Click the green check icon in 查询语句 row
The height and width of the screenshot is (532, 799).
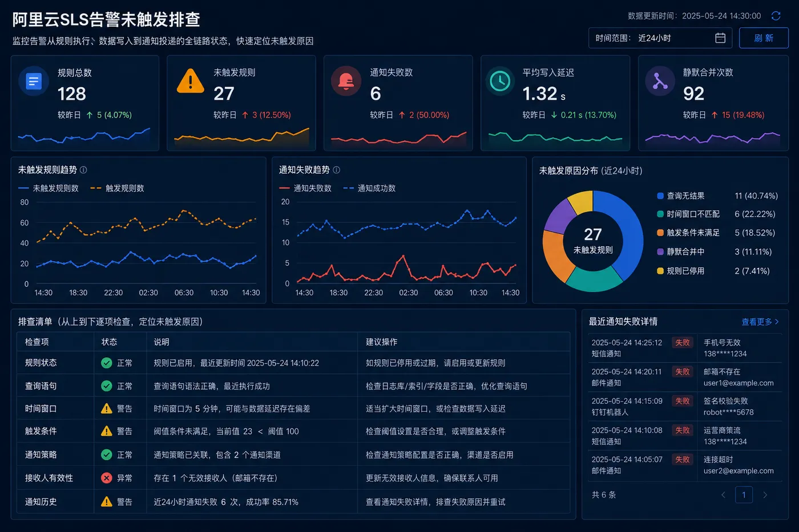pos(106,386)
